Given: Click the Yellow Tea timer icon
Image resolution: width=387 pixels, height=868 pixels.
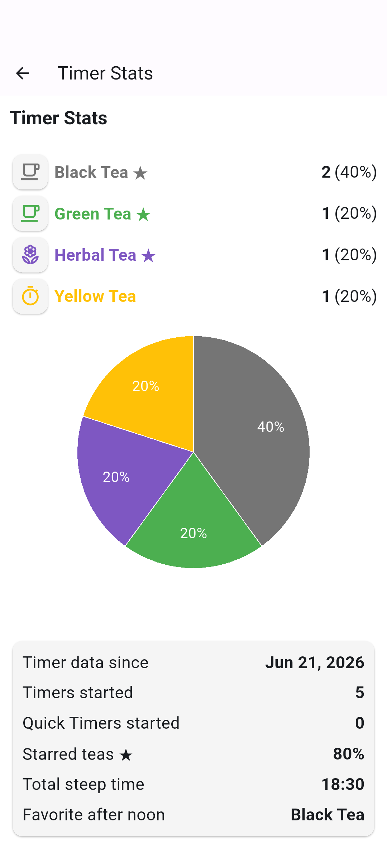Looking at the screenshot, I should click(30, 296).
